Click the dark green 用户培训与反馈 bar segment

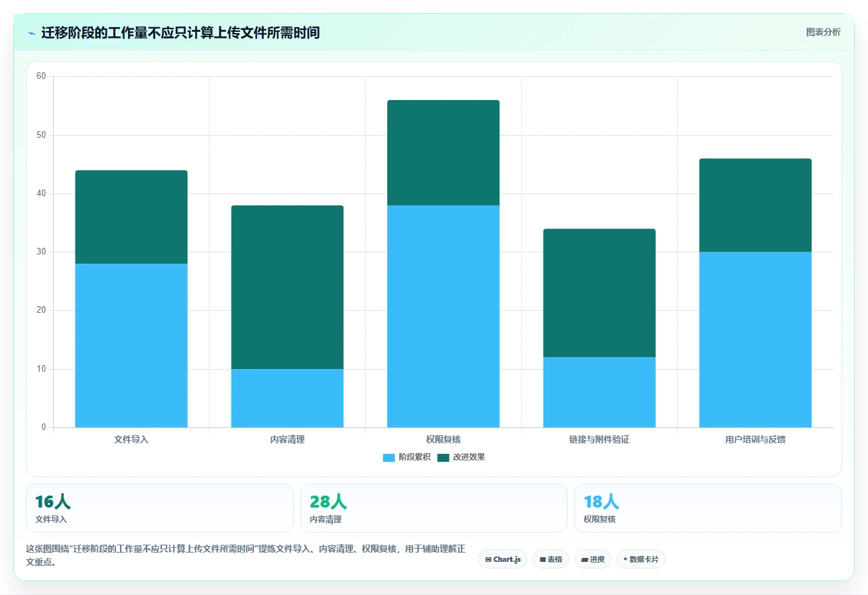(755, 205)
